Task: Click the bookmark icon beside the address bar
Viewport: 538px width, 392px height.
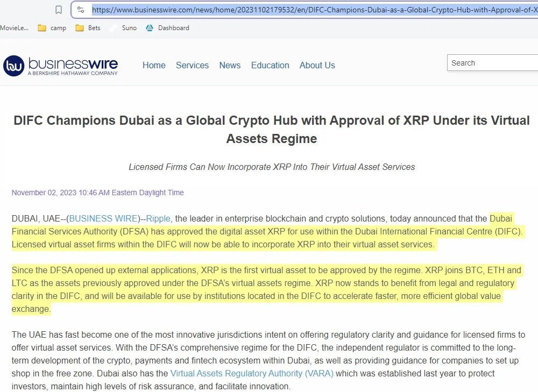Action: click(59, 10)
